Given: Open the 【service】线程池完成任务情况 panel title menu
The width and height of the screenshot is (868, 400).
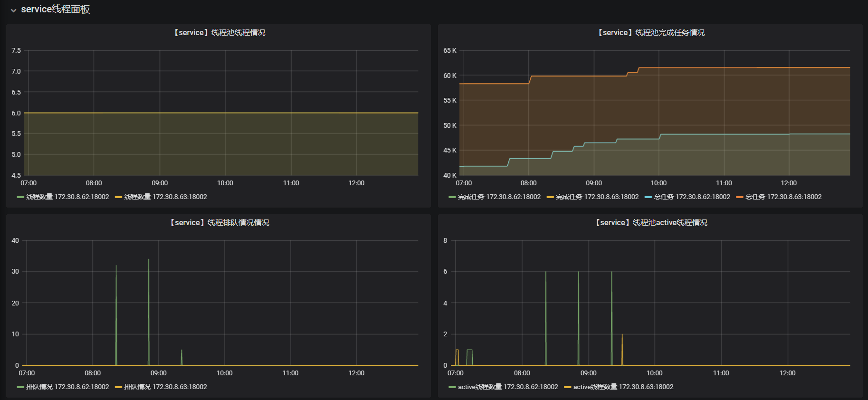Looking at the screenshot, I should pos(650,33).
